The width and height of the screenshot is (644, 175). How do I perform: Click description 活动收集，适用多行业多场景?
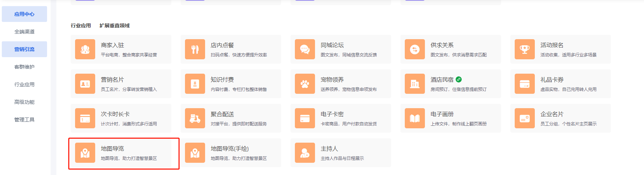[x=569, y=55]
